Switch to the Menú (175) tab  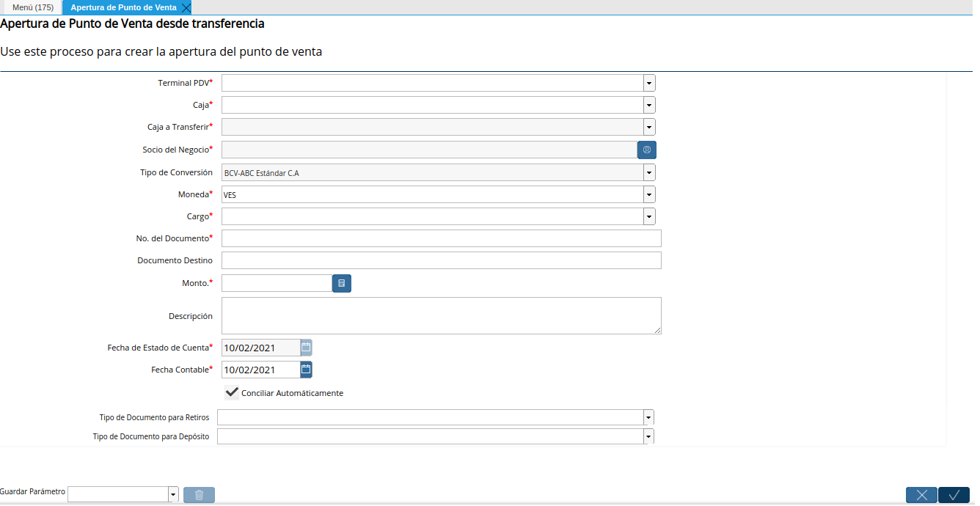(32, 7)
